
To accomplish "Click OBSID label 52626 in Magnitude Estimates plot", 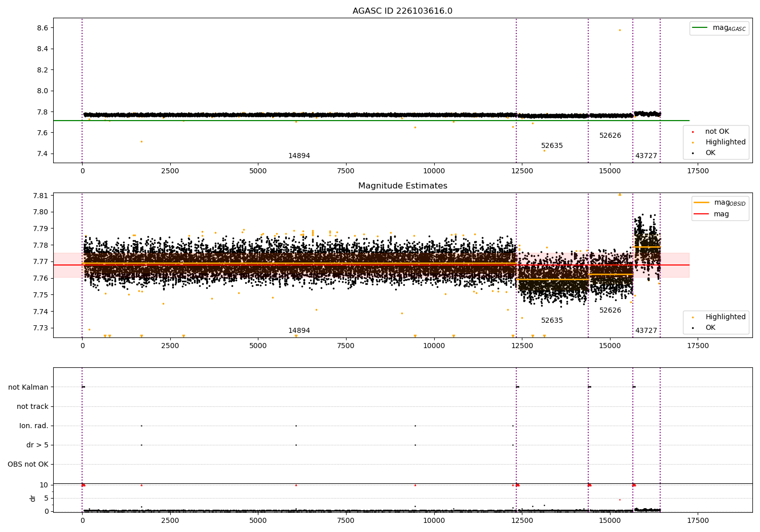I will coord(610,311).
